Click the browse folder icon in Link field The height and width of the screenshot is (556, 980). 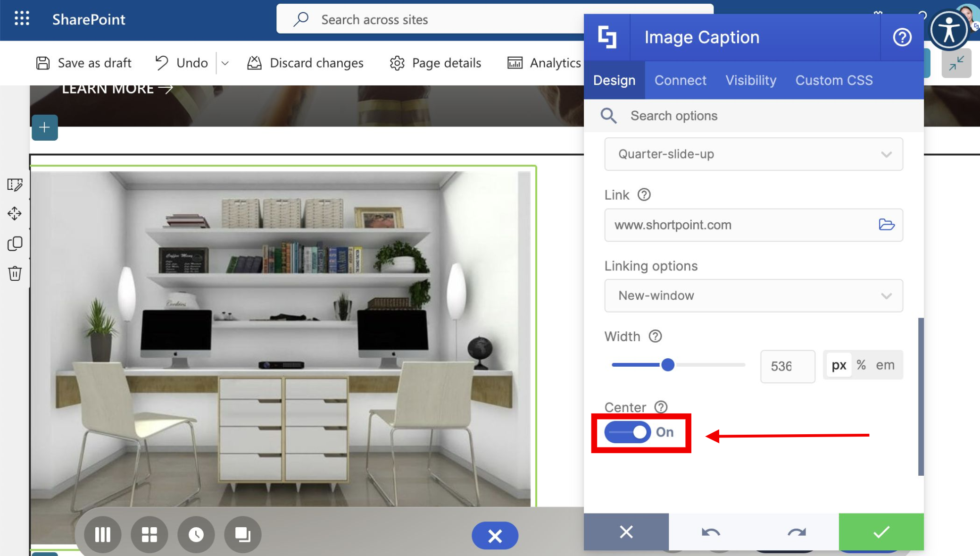(x=886, y=225)
